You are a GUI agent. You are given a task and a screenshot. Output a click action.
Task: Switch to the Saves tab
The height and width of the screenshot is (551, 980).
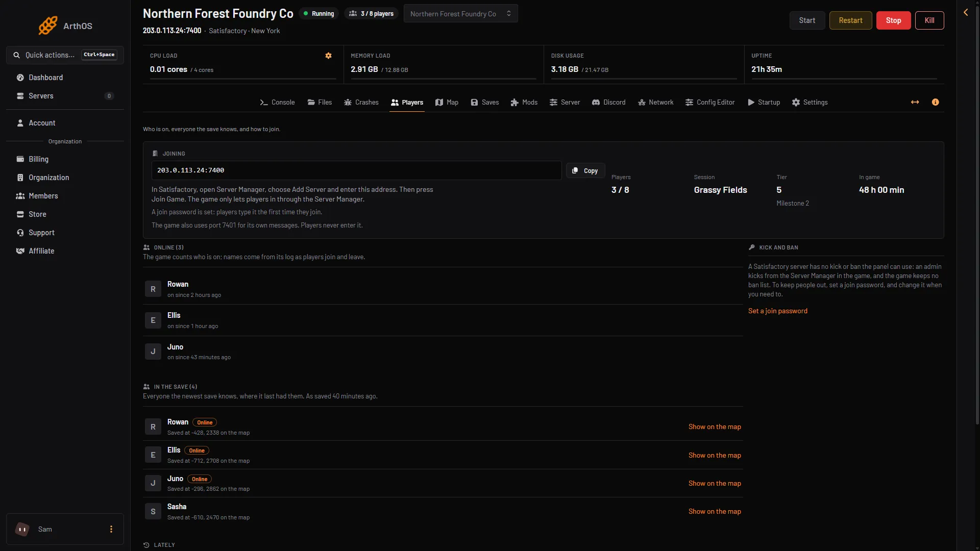point(485,103)
